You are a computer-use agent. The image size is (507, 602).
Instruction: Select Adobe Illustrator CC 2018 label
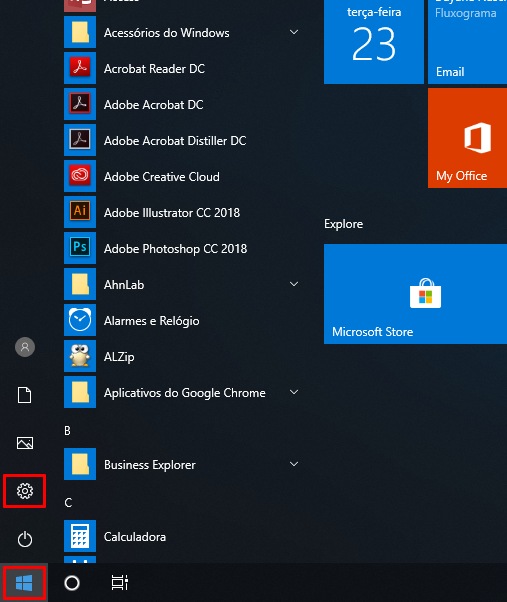point(172,213)
